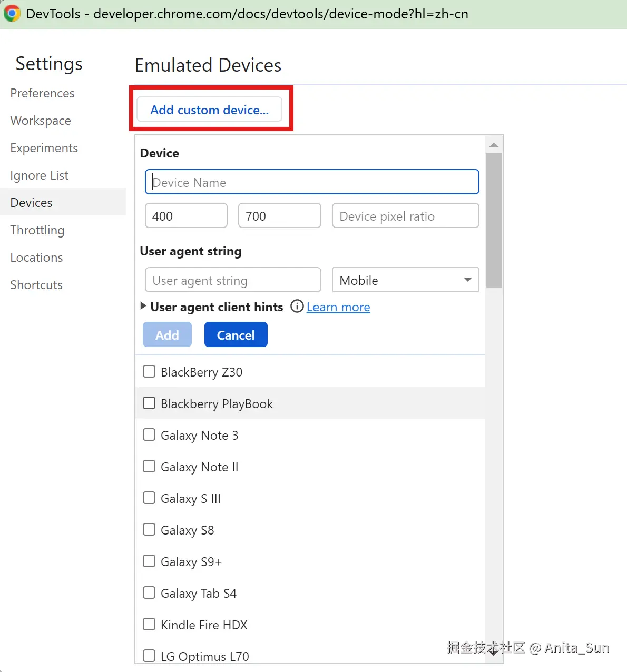Open the Mobile device type dropdown
The height and width of the screenshot is (672, 627).
coord(405,280)
